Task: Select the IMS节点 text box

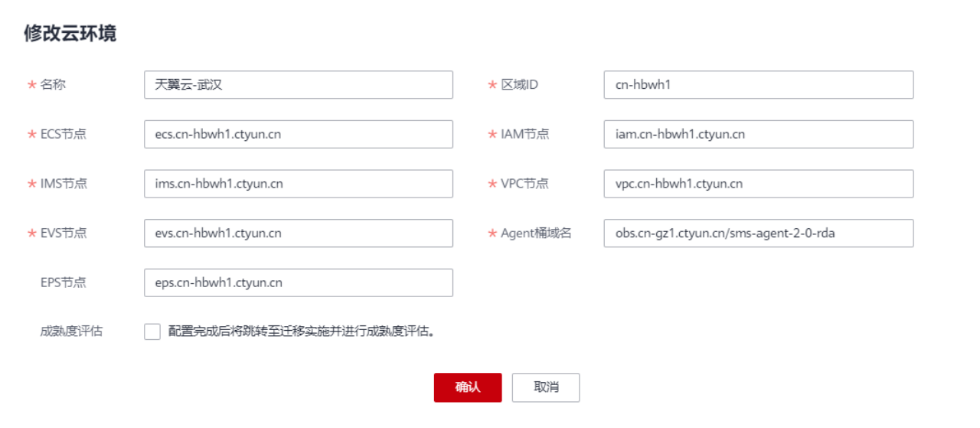Action: [x=298, y=184]
